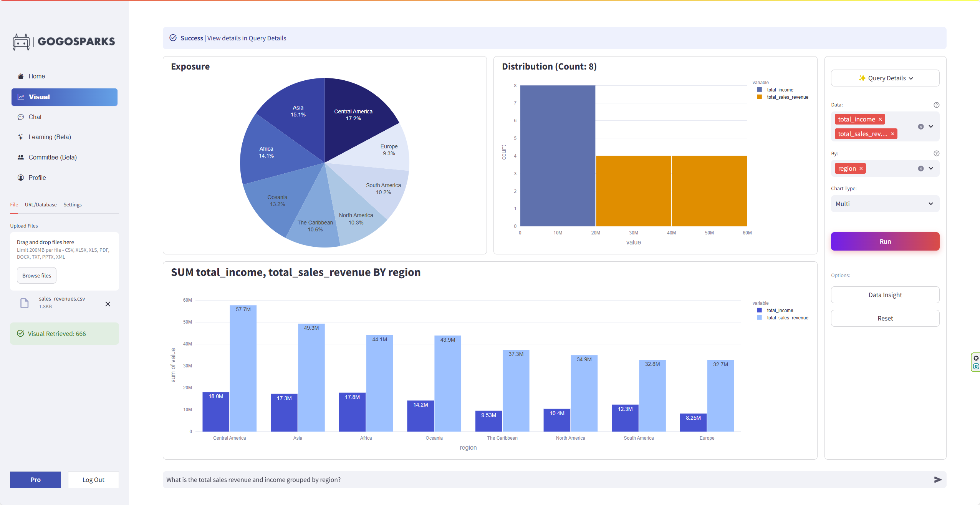
Task: Expand the Query Details dropdown
Action: (885, 78)
